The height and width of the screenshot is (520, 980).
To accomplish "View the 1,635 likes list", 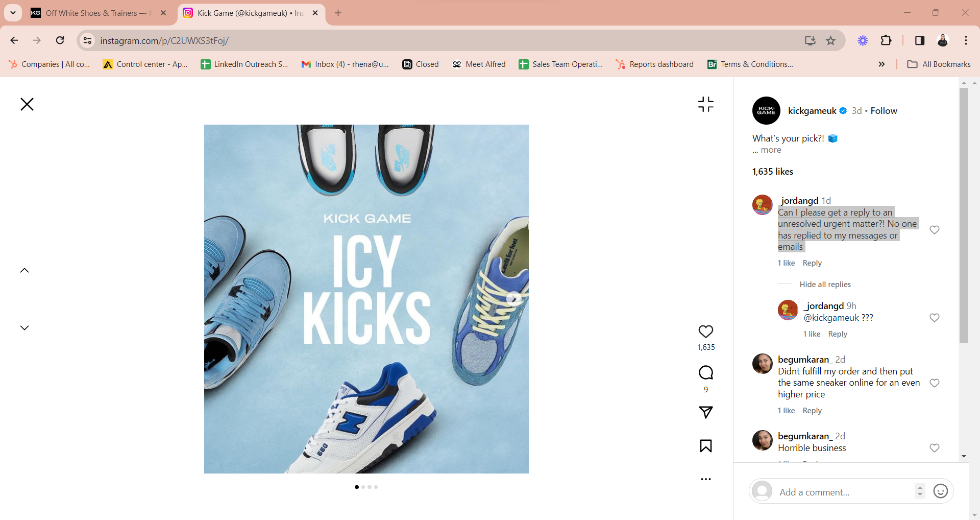I will tap(772, 172).
